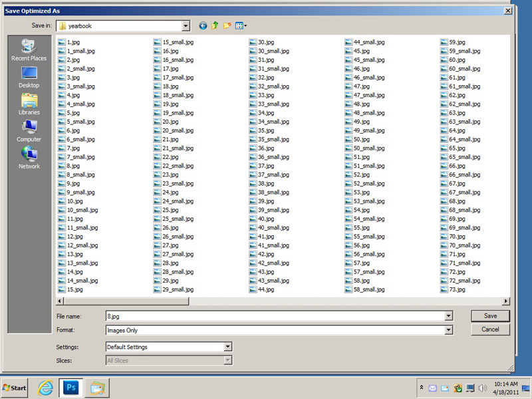Select file 41.jpg
This screenshot has height=399, width=532.
(x=261, y=237)
